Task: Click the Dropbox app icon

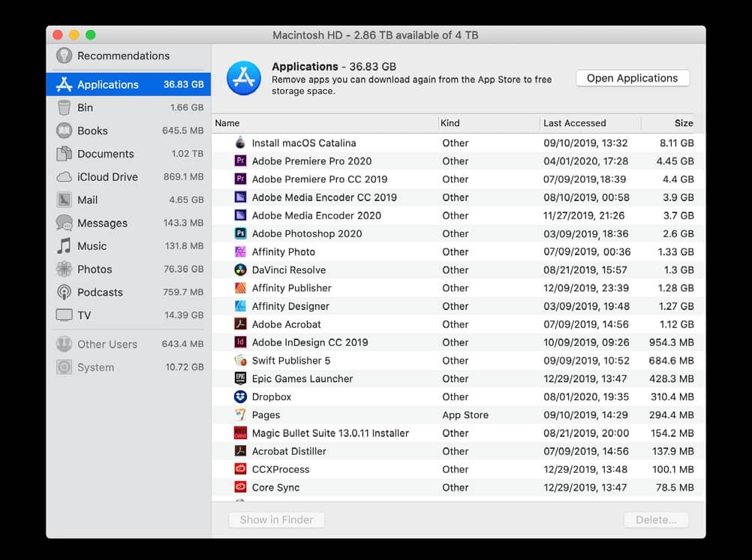Action: click(240, 396)
